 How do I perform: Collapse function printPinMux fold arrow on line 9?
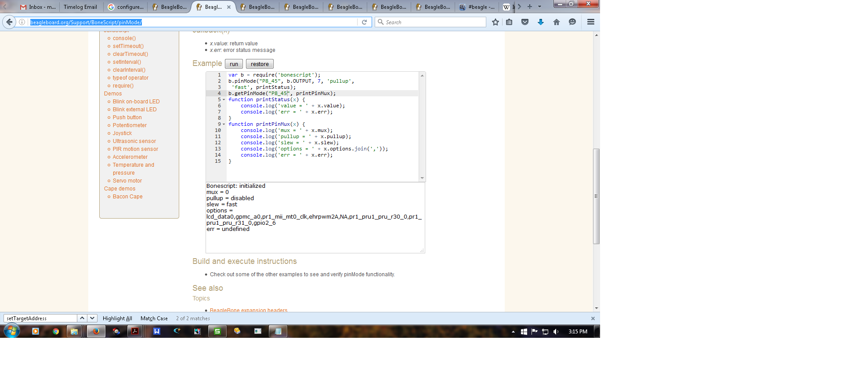(x=224, y=124)
